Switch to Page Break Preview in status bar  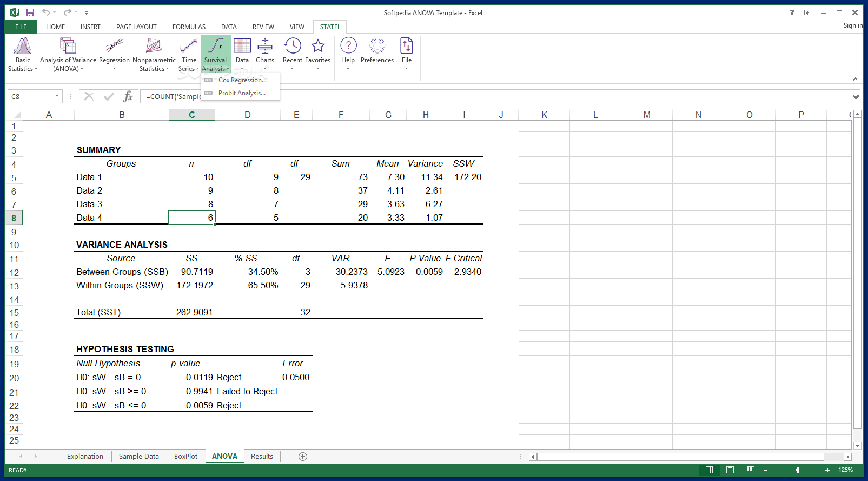click(751, 470)
